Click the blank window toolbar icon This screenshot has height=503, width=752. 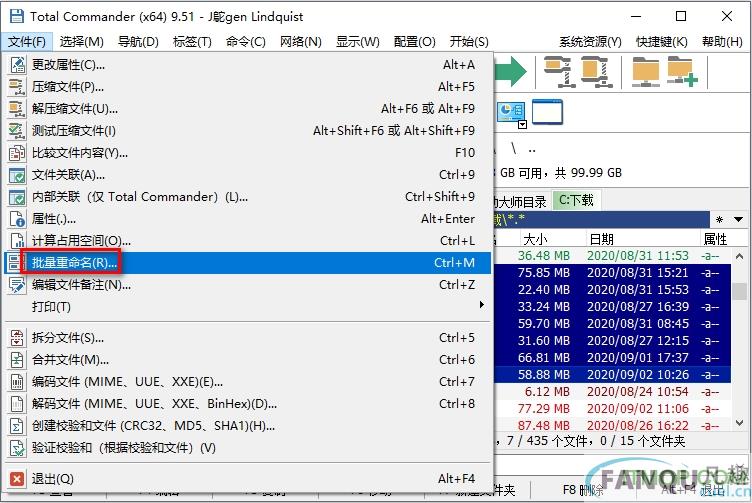(x=547, y=112)
